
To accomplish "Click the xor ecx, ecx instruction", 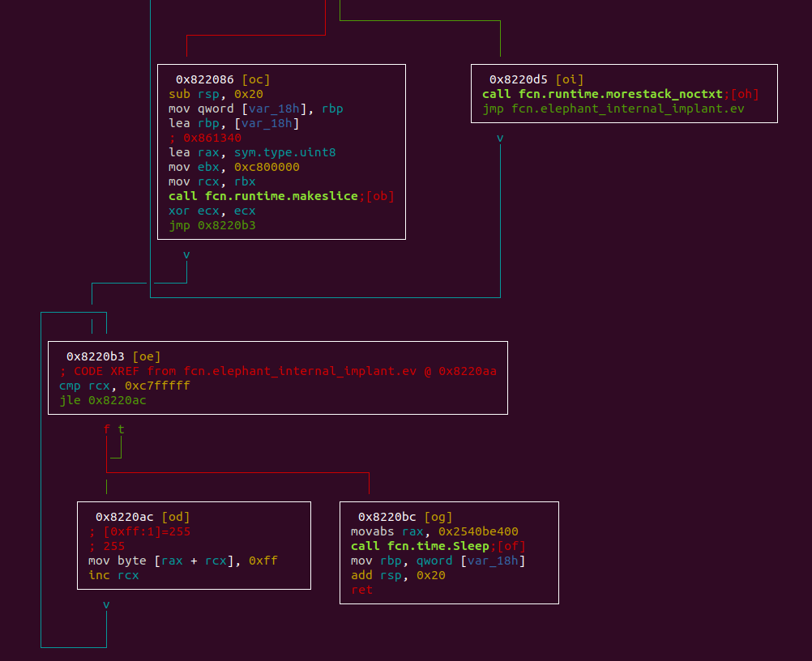I will [212, 211].
